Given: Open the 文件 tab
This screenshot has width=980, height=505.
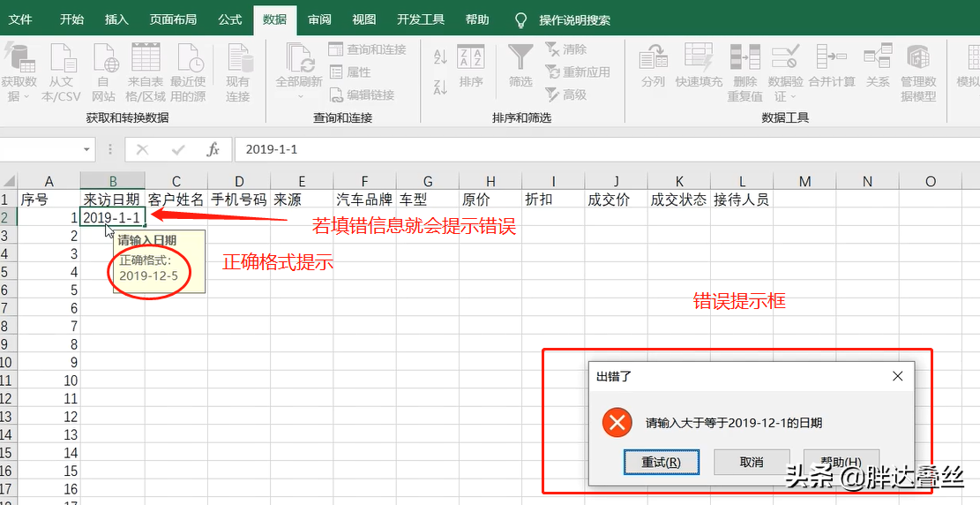Looking at the screenshot, I should (x=20, y=19).
